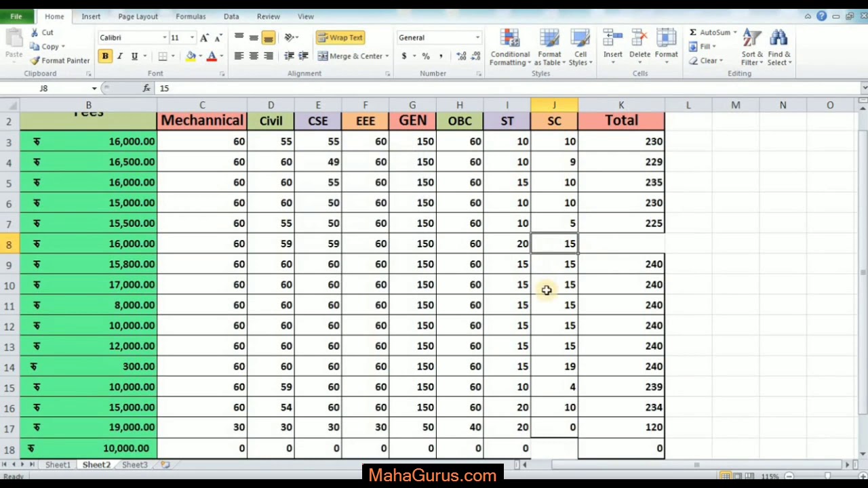Toggle Underline formatting

[x=134, y=56]
